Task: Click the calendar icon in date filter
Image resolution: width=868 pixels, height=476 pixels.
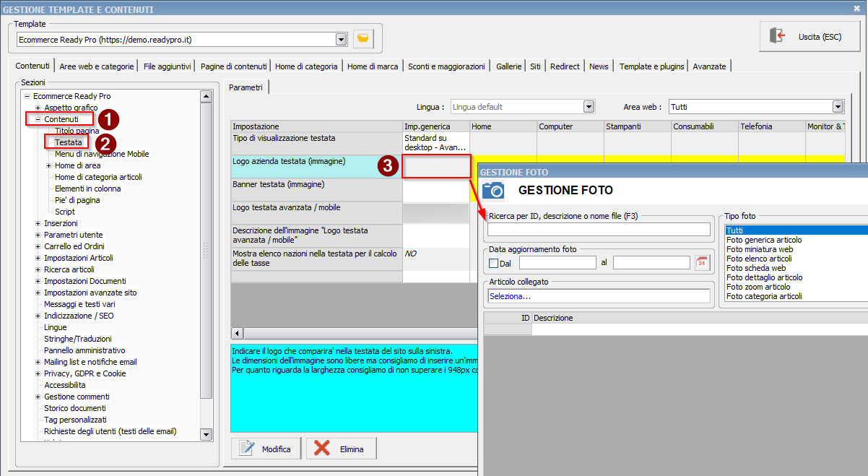Action: point(702,263)
